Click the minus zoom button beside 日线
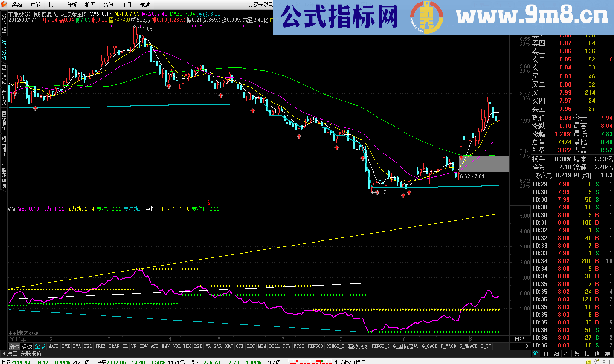Viewport: 614px width, 364px height. click(519, 346)
